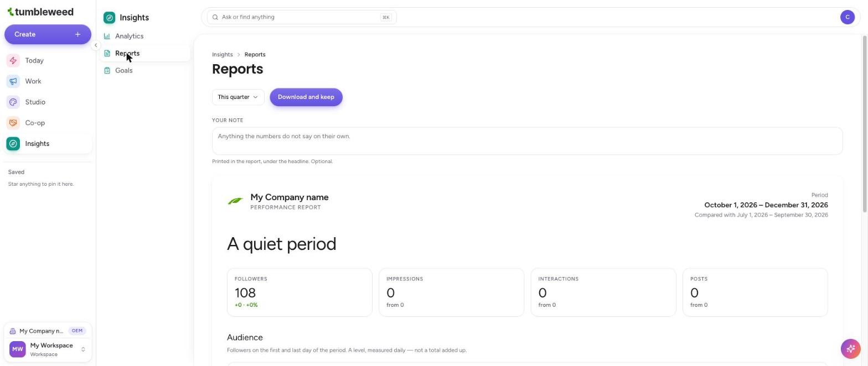Click the company building icon
This screenshot has width=868, height=366.
13,331
